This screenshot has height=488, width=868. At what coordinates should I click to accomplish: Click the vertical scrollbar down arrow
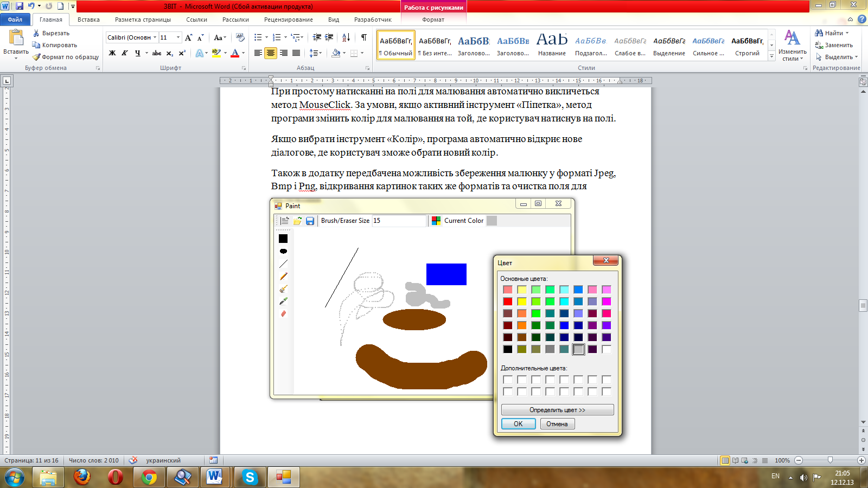pyautogui.click(x=863, y=422)
